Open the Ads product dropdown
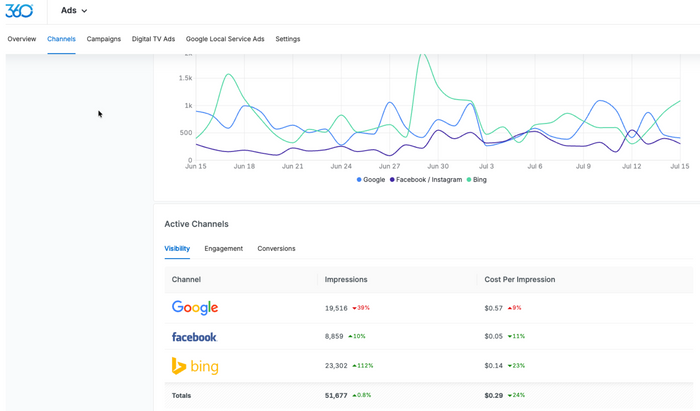The height and width of the screenshot is (411, 700). click(74, 10)
